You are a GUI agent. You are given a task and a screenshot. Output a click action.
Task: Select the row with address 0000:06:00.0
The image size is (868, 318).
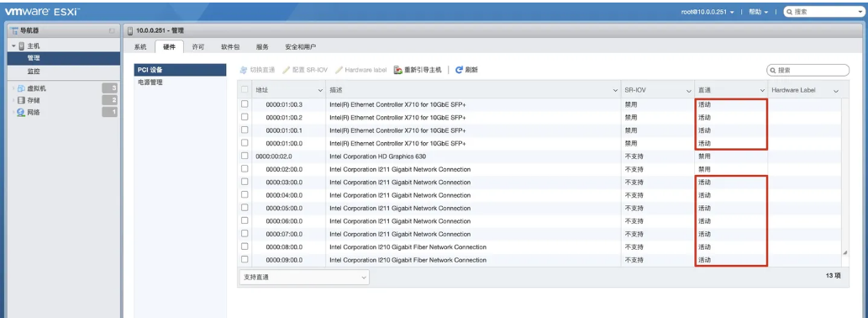click(x=539, y=221)
